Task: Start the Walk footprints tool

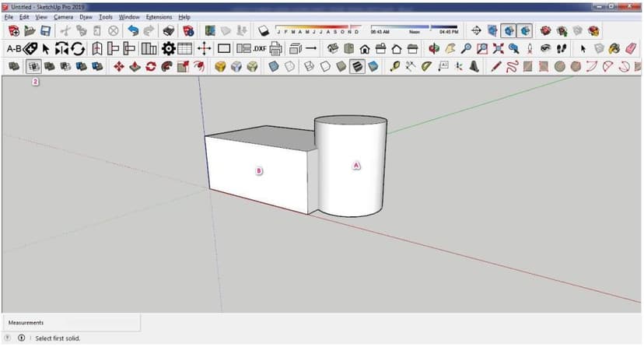Action: pyautogui.click(x=562, y=48)
